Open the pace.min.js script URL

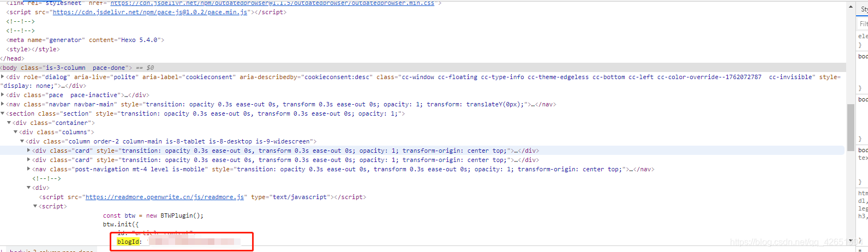149,12
